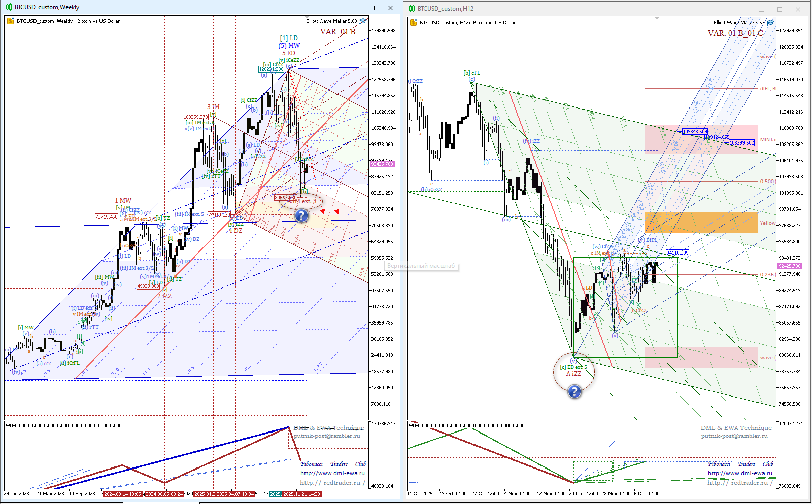Click the orange Yellow zone rectangle on H12
This screenshot has width=812, height=504.
[701, 223]
